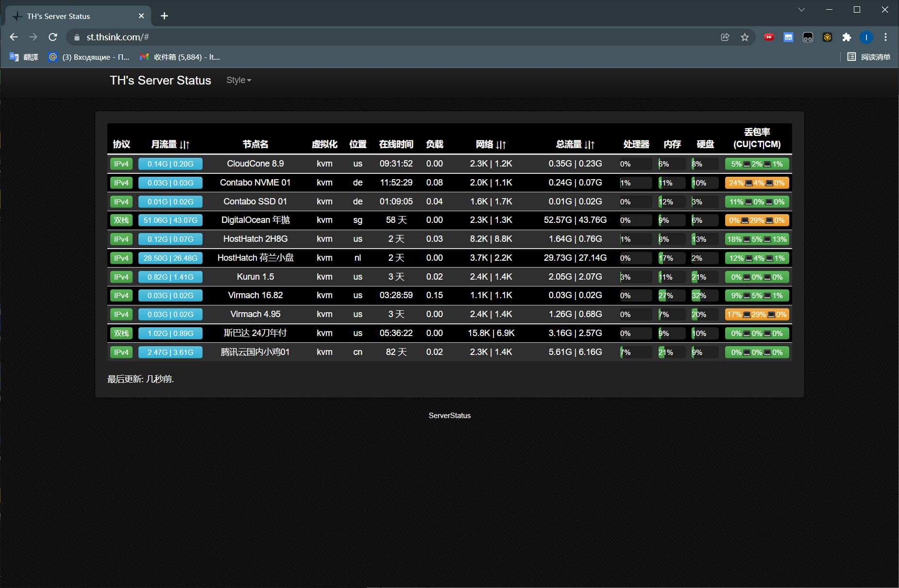
Task: Click the site lock icon
Action: click(x=76, y=37)
